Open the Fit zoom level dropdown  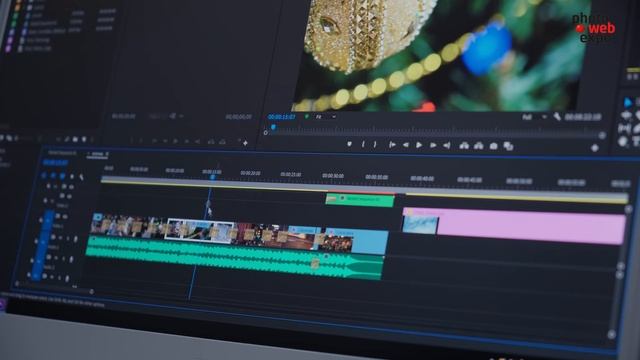click(x=326, y=117)
